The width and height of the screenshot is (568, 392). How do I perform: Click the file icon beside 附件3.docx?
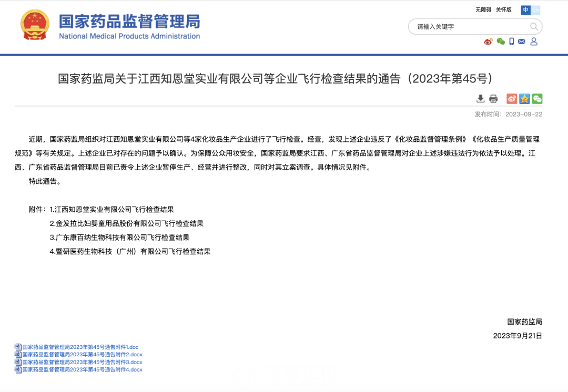[x=18, y=362]
